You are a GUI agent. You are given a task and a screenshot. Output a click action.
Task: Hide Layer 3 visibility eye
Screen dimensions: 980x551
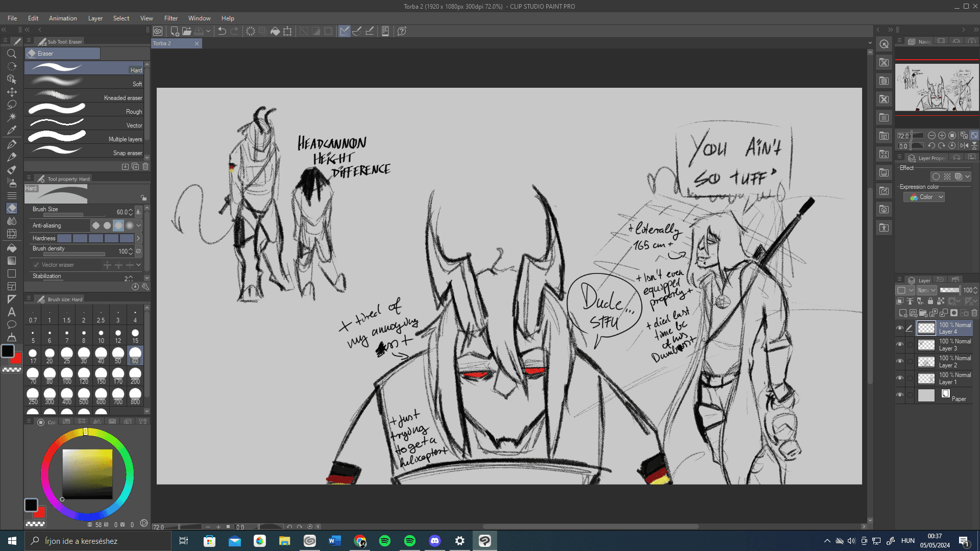click(x=900, y=345)
